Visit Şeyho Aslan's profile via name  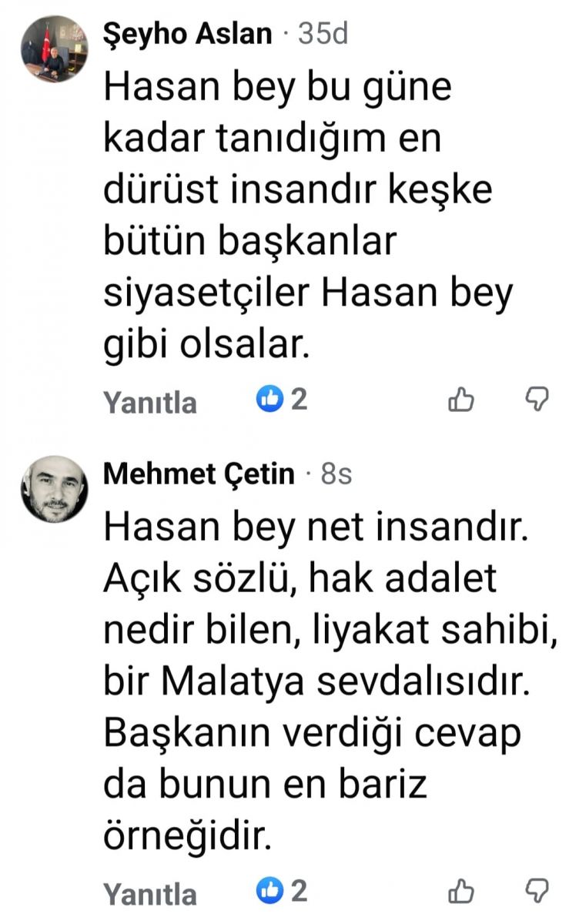click(x=188, y=35)
